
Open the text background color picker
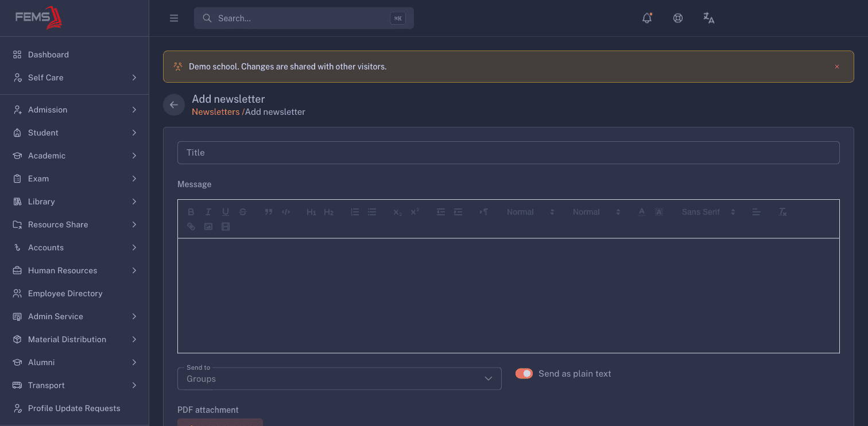click(659, 212)
